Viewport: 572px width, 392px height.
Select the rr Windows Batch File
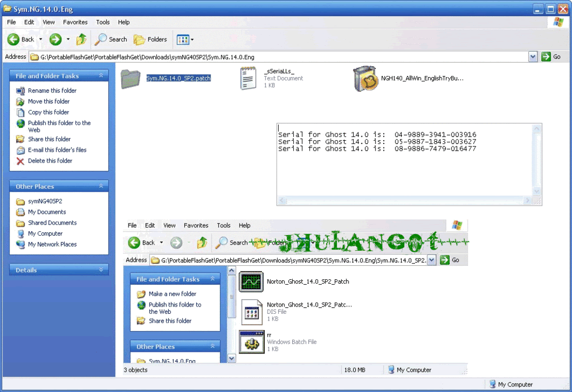[278, 342]
